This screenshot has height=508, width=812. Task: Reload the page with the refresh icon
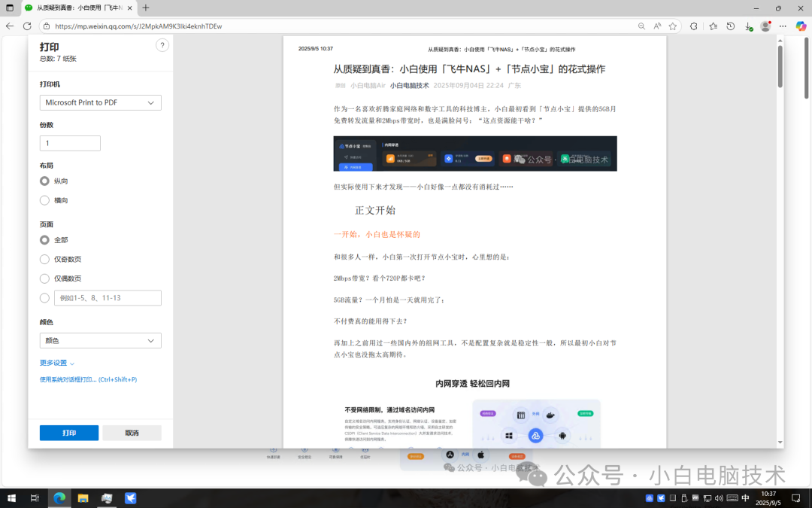[x=28, y=26]
